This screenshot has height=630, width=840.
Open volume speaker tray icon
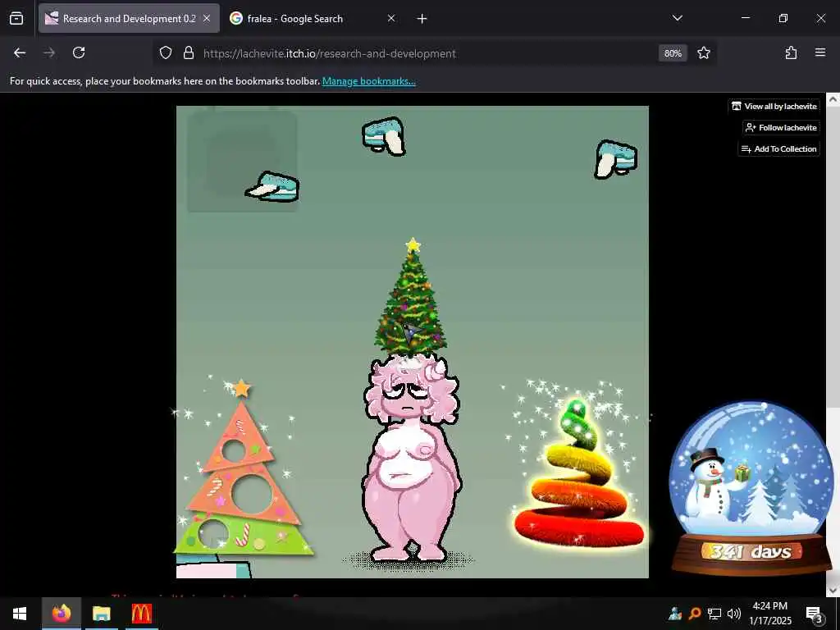734,614
